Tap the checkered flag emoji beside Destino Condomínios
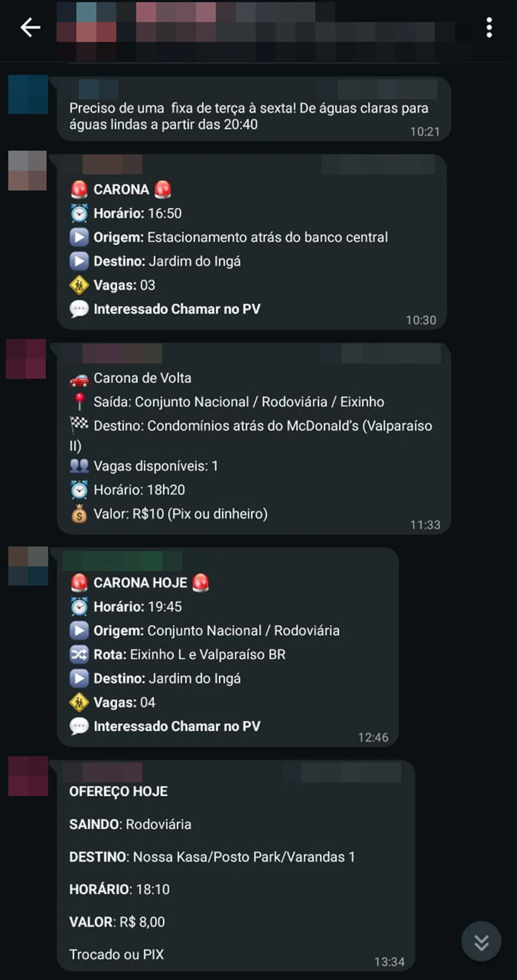This screenshot has width=517, height=980. pyautogui.click(x=79, y=425)
